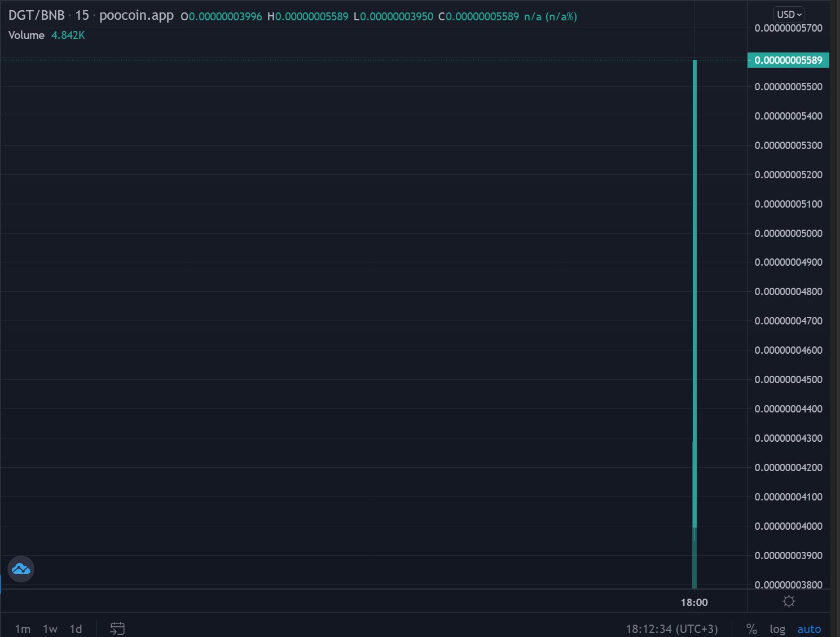Click the open price value 0.00000003996
This screenshot has width=840, height=637.
225,16
